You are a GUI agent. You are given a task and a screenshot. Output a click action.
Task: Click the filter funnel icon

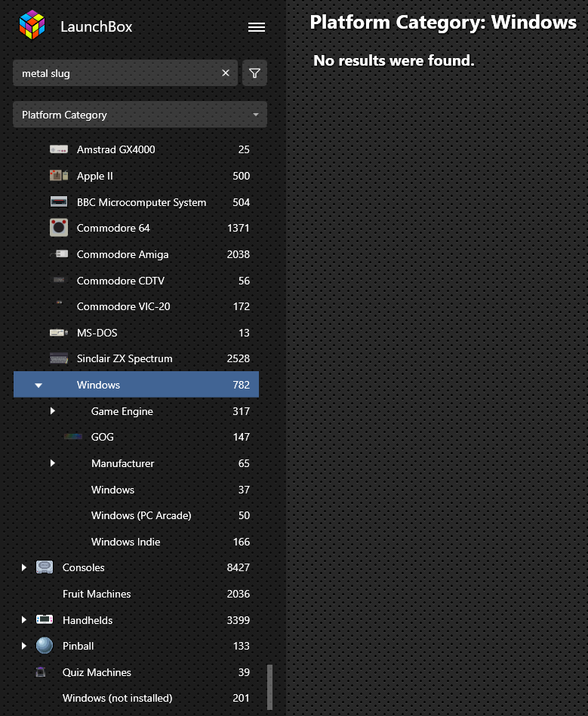(254, 73)
